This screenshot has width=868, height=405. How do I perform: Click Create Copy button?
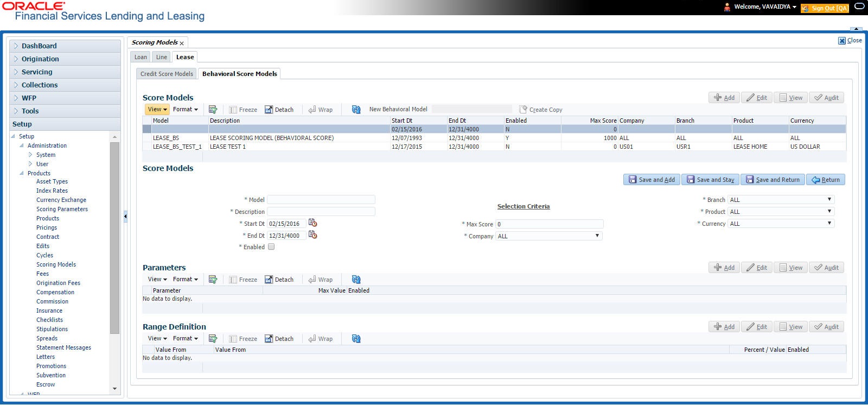click(541, 110)
